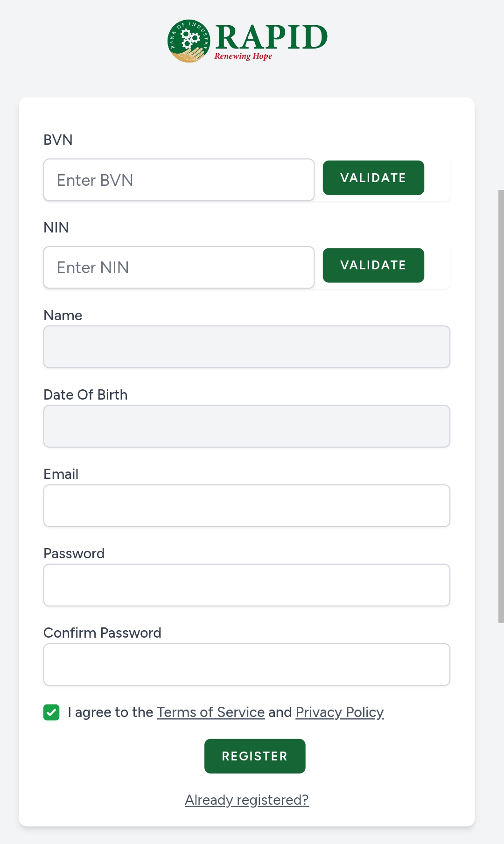Click the Date Of Birth field
This screenshot has width=504, height=844.
coord(246,426)
